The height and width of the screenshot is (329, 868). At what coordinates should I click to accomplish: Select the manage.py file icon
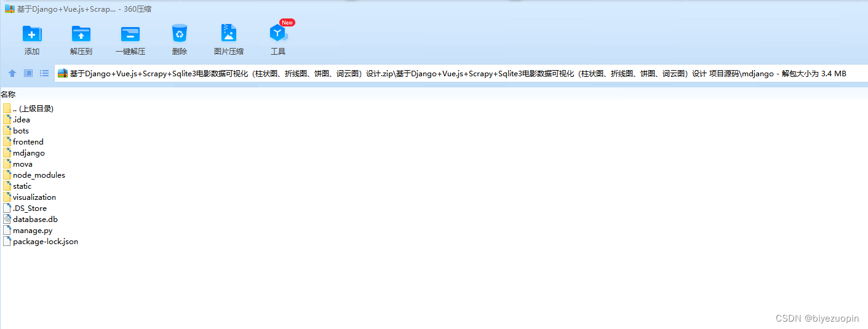(7, 230)
